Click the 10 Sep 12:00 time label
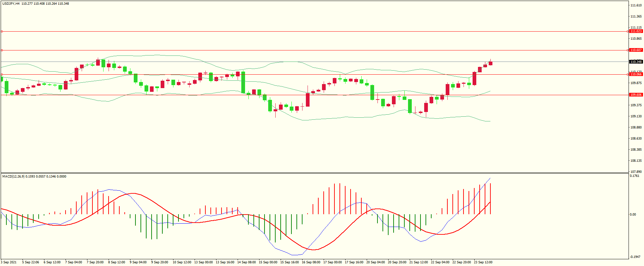 182,262
